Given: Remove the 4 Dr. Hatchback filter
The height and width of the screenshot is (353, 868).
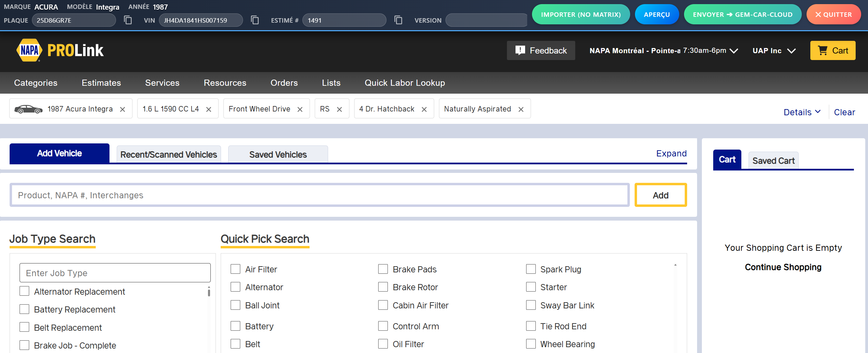Looking at the screenshot, I should click(x=424, y=109).
